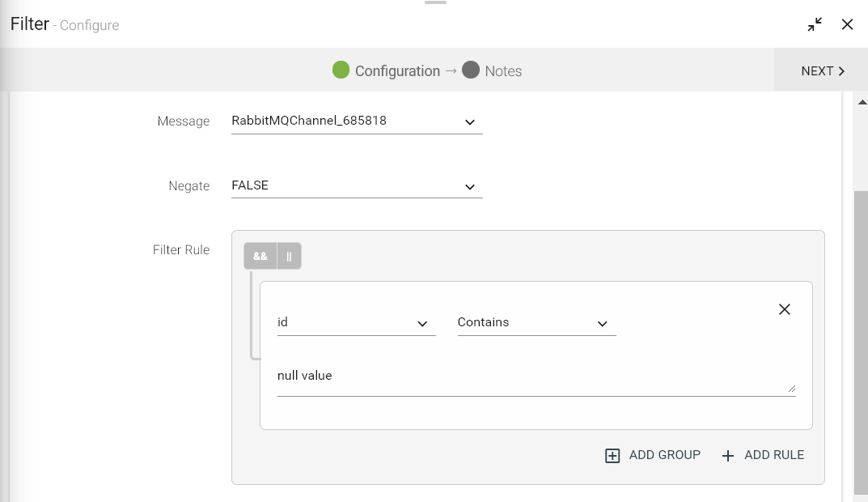Click into the null value text field

click(526, 376)
